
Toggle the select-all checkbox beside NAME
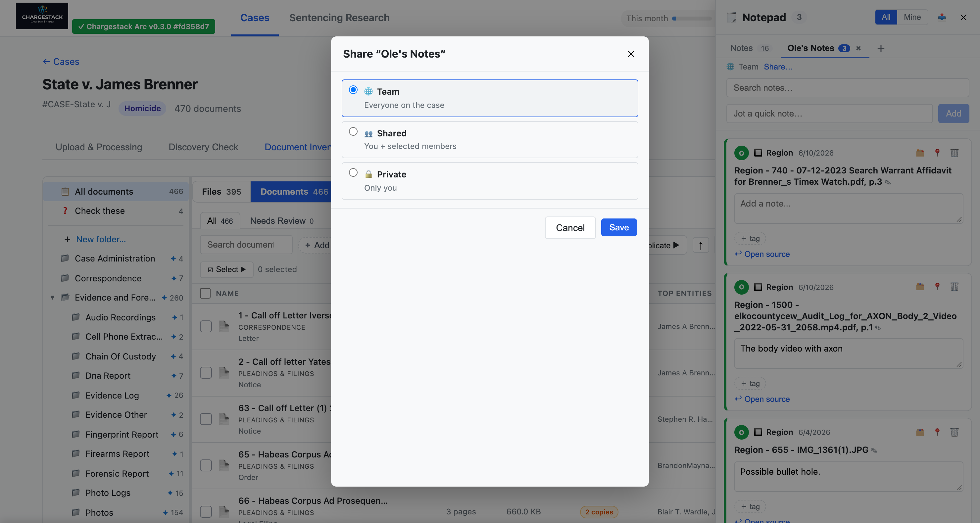205,293
